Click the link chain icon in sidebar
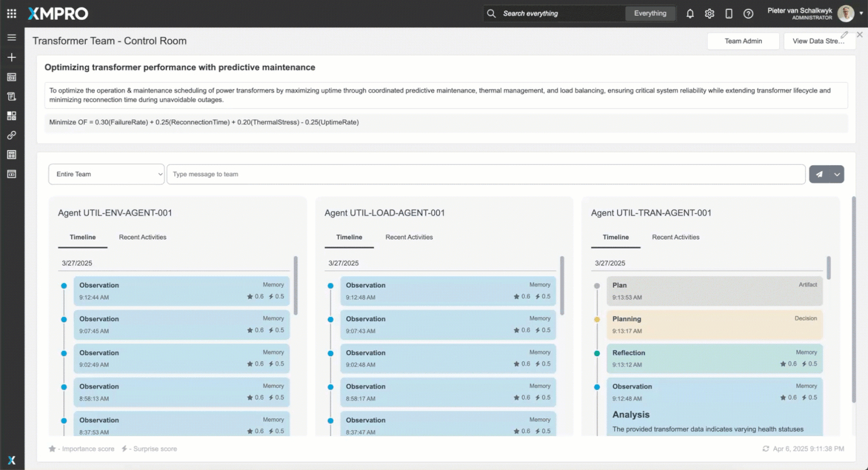 [12, 135]
